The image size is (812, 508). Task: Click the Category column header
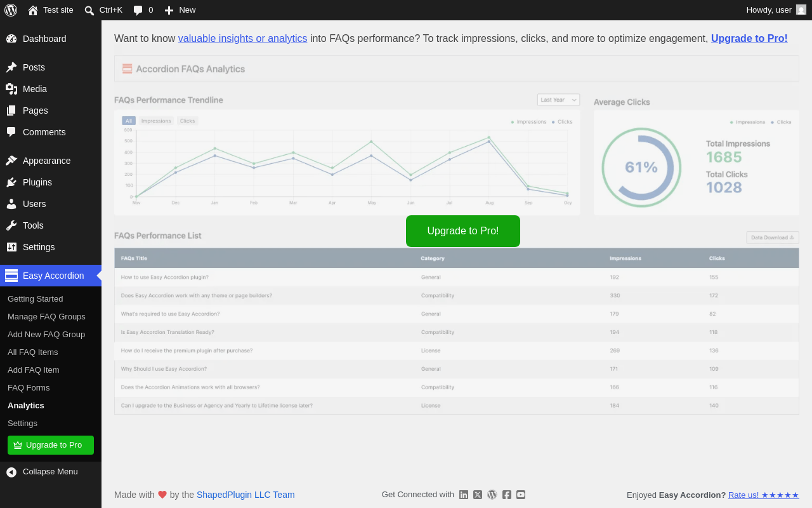pos(433,258)
